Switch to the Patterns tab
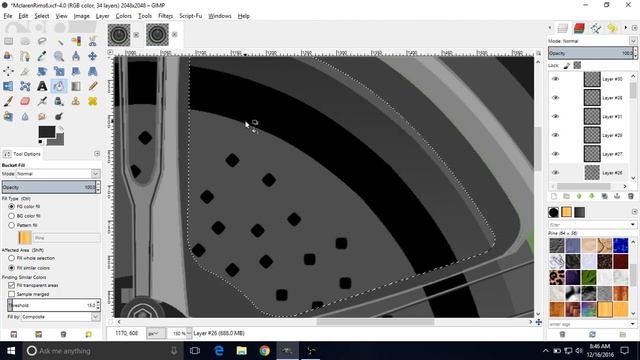Viewport: 640px width, 360px height. click(566, 212)
